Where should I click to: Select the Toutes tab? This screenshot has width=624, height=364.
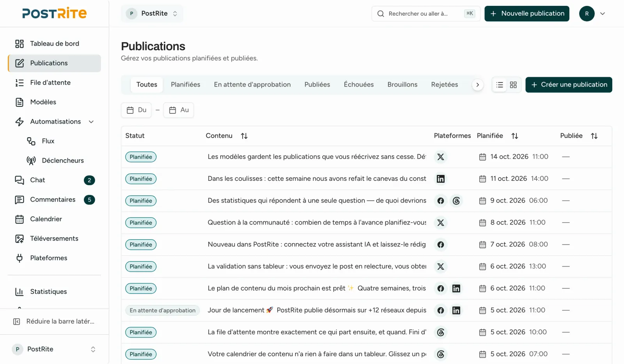click(147, 85)
